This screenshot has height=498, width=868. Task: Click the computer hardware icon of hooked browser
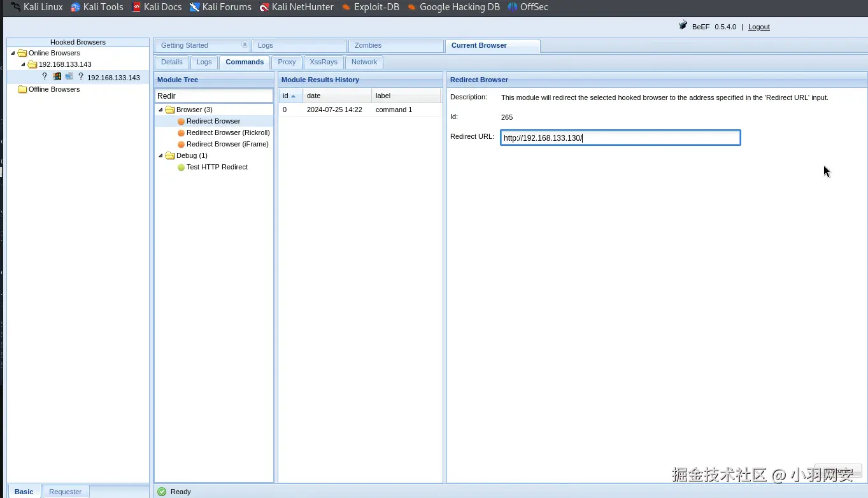point(69,76)
